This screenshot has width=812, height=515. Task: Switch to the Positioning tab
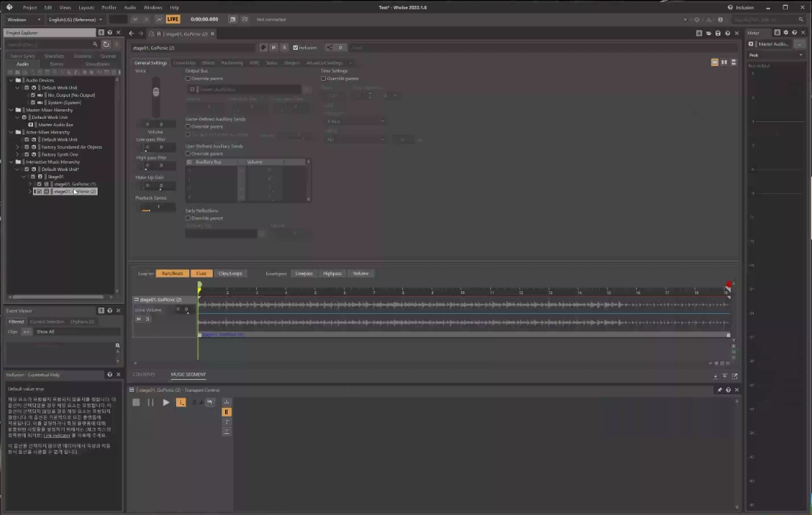pos(232,62)
